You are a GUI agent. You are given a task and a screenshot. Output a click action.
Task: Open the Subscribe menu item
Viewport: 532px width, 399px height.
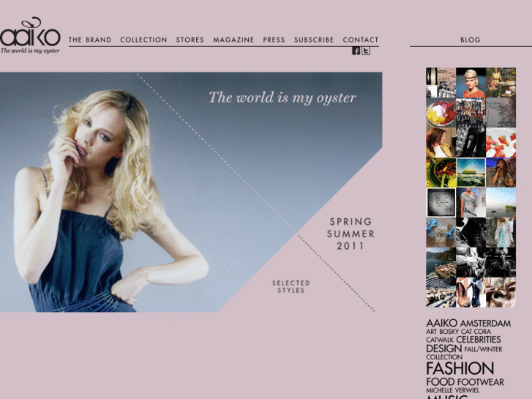coord(314,40)
